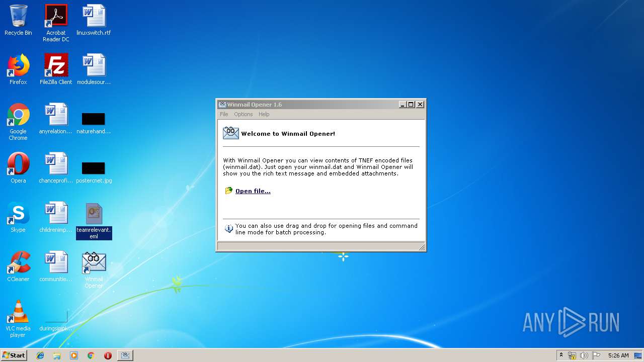
Task: Open Internet Explorer from taskbar
Action: click(40, 355)
